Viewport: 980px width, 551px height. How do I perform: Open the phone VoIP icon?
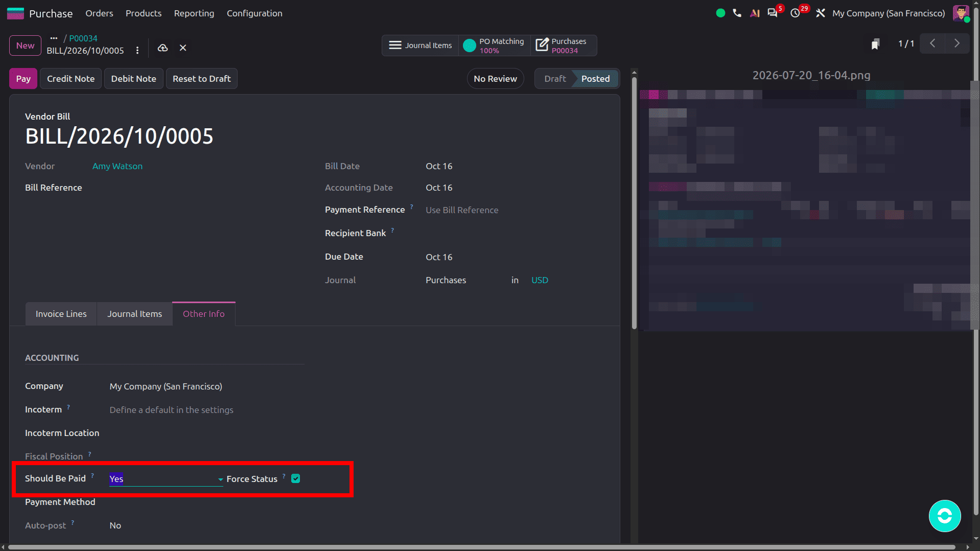click(x=737, y=13)
